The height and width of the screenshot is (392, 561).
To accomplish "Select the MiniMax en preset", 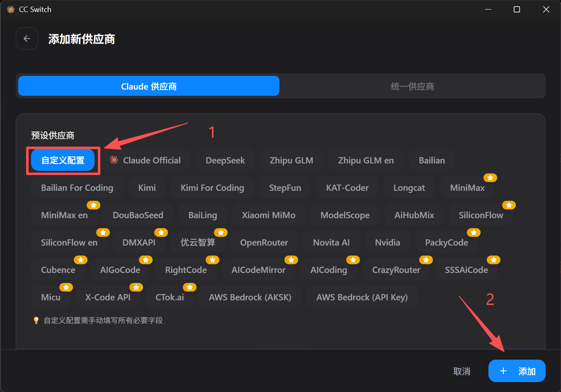I will point(64,215).
